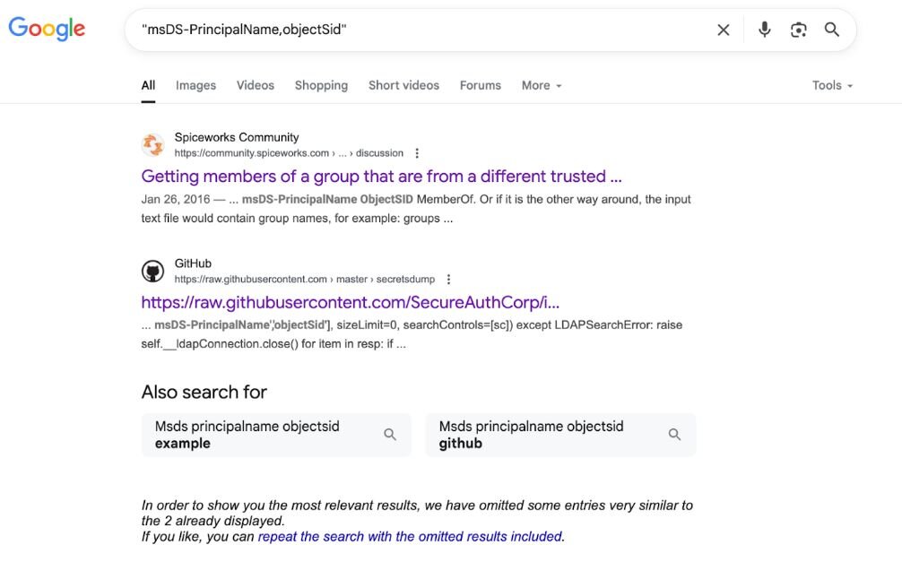902x588 pixels.
Task: Click the Spiceworks Community favicon
Action: pos(153,145)
